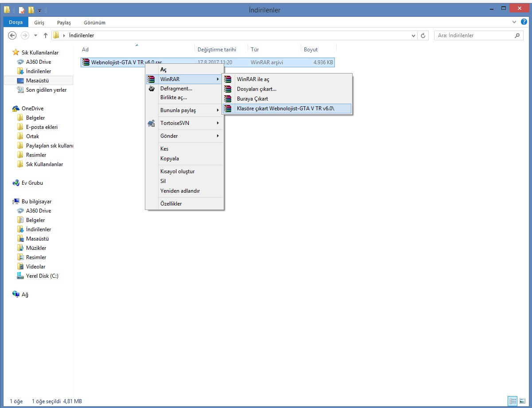Image resolution: width=532 pixels, height=408 pixels.
Task: Click the Videolar folder icon
Action: tap(20, 267)
